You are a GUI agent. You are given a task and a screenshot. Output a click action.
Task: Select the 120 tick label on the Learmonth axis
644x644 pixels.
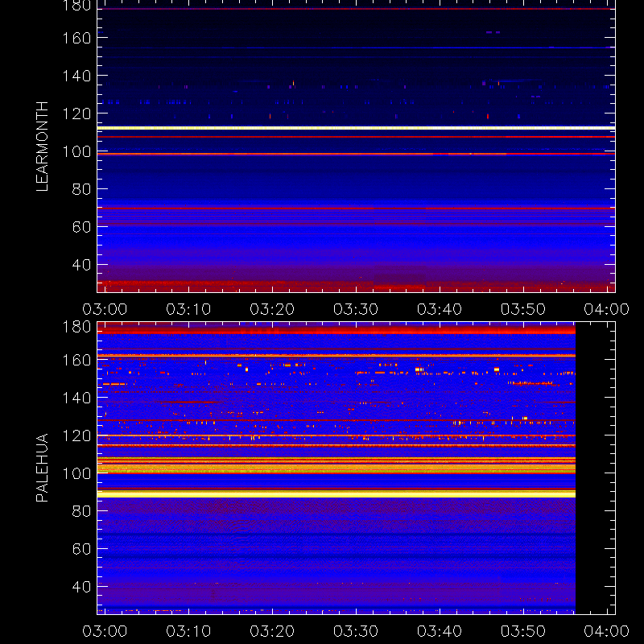tap(76, 114)
